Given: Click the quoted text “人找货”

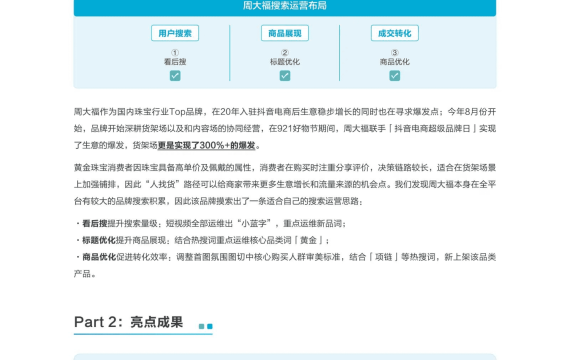Looking at the screenshot, I should click(163, 184).
